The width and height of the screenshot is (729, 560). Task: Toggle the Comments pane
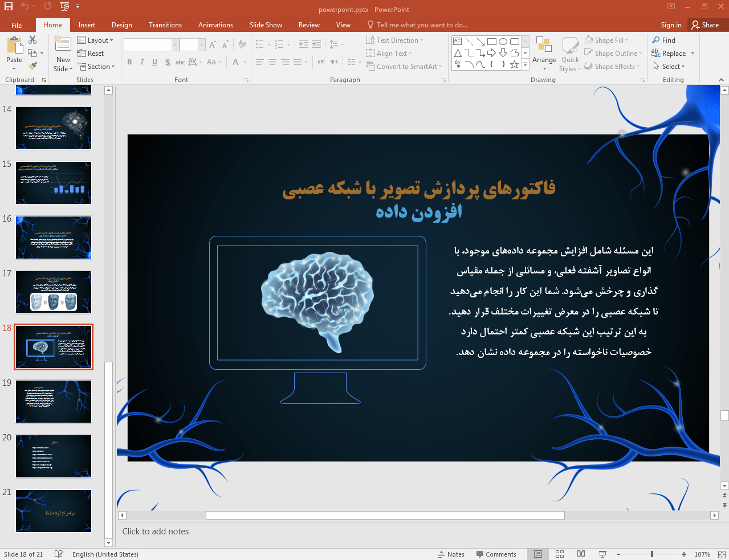(x=496, y=554)
